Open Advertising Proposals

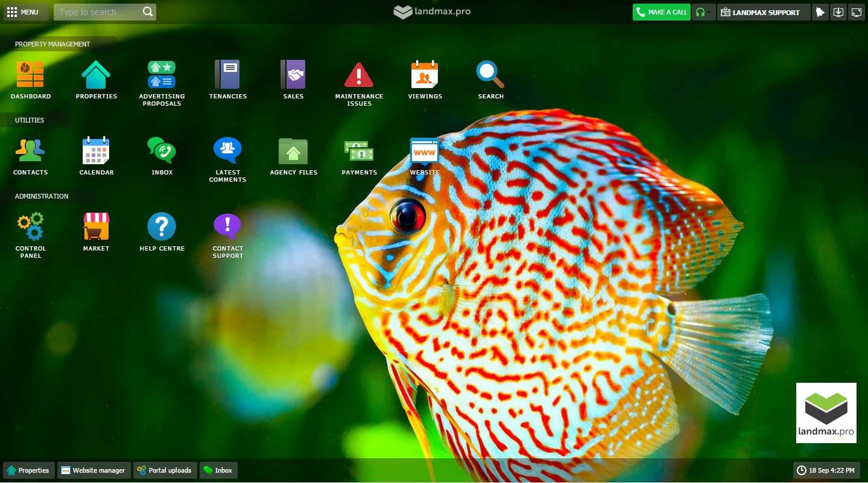pos(162,75)
